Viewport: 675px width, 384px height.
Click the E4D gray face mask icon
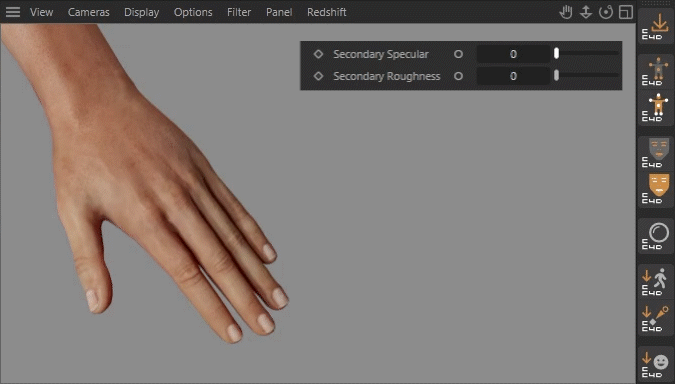[x=656, y=152]
